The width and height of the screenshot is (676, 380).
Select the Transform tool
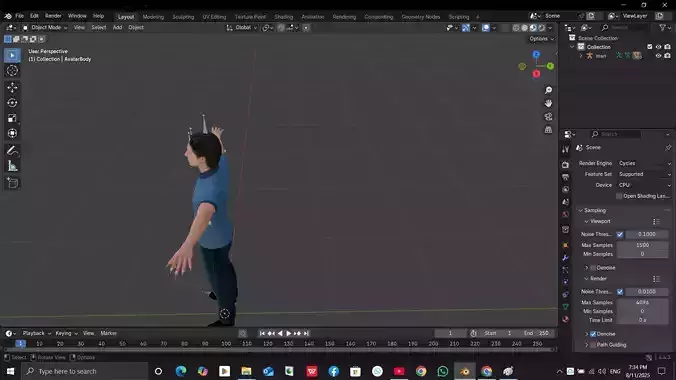coord(12,133)
